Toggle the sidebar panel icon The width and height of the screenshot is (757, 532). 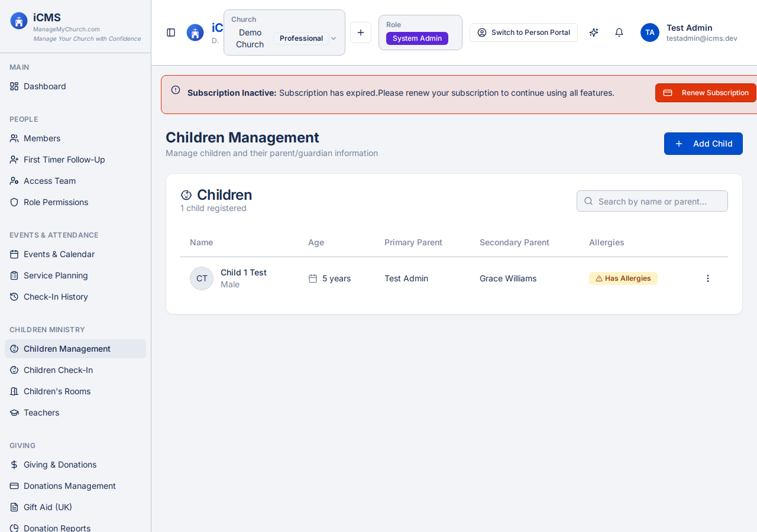[171, 33]
